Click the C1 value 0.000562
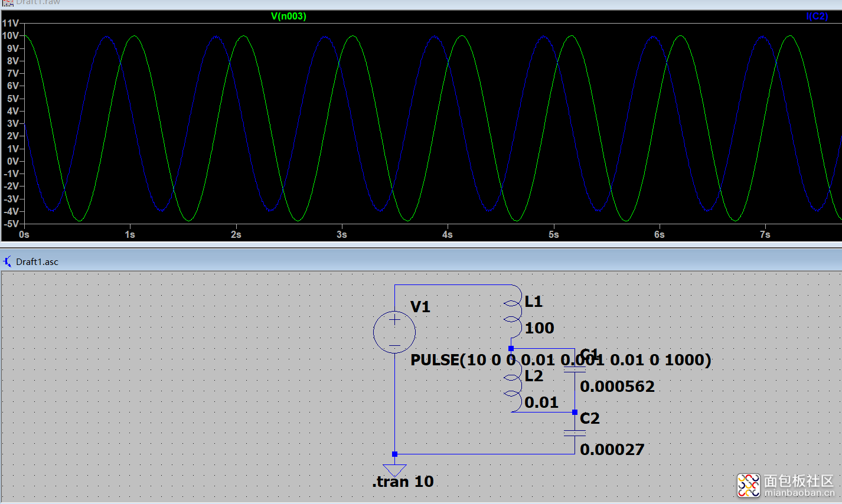Screen dimensions: 842x504 click(618, 387)
